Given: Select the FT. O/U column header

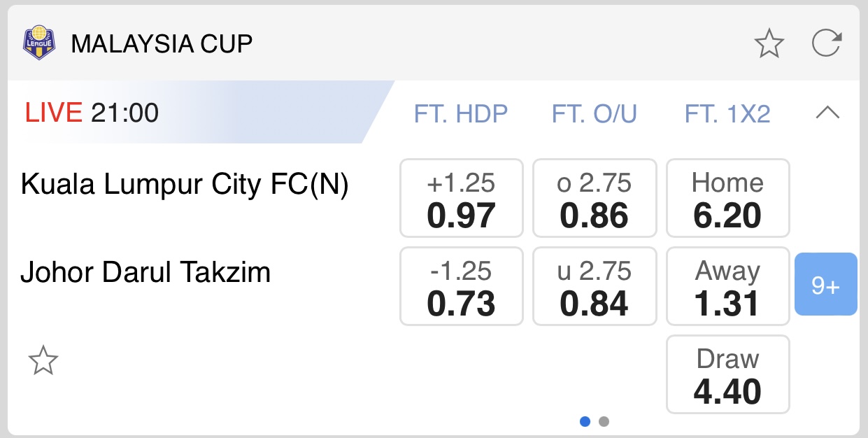Looking at the screenshot, I should [x=595, y=113].
